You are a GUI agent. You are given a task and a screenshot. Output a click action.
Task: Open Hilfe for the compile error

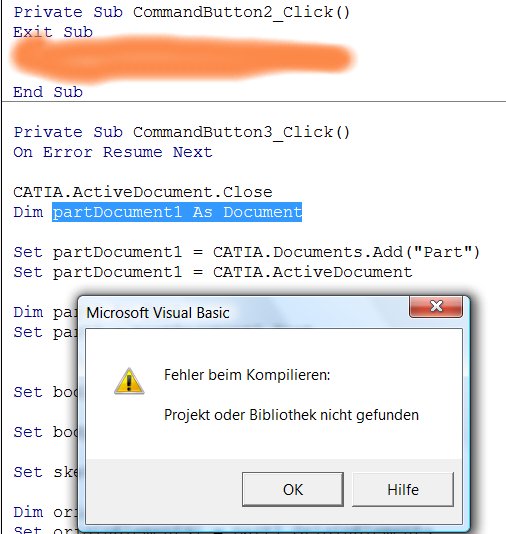(403, 489)
